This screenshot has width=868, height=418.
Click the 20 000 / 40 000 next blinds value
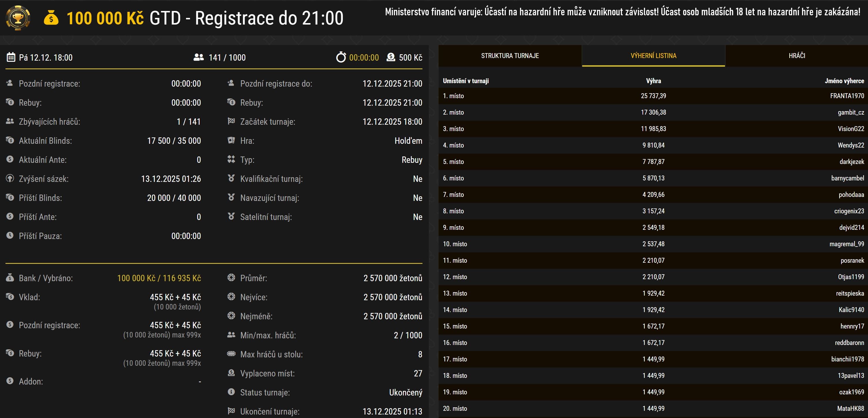tap(174, 198)
